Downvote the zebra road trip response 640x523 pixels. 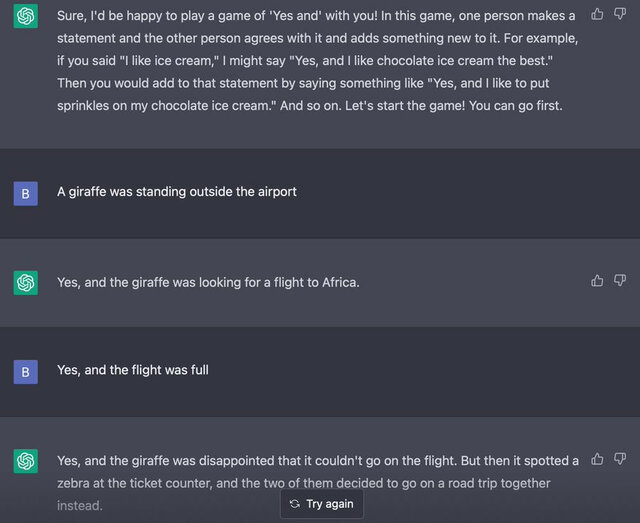click(620, 459)
